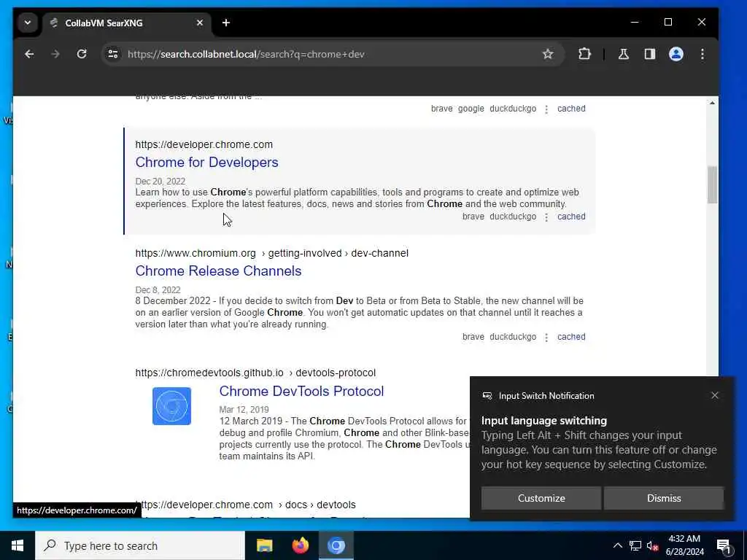Screen dimensions: 747x560
Task: Click the chromium.org dev-channel URL text
Action: click(x=271, y=253)
